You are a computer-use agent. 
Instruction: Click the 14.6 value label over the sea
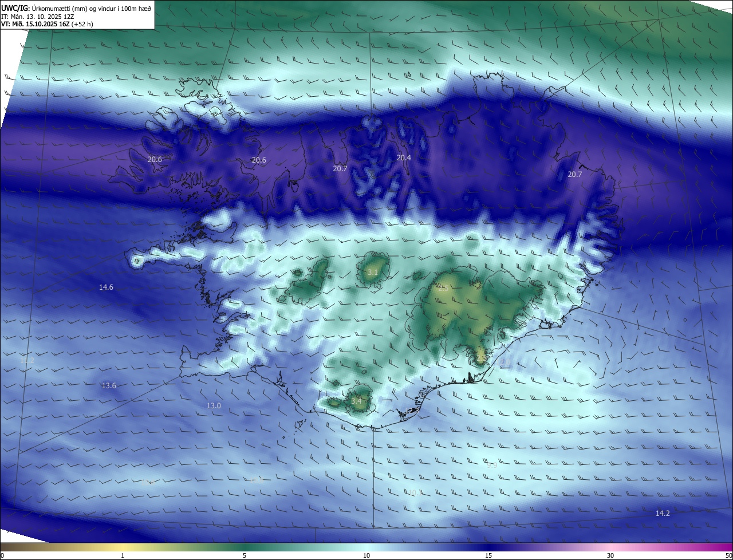pos(106,287)
